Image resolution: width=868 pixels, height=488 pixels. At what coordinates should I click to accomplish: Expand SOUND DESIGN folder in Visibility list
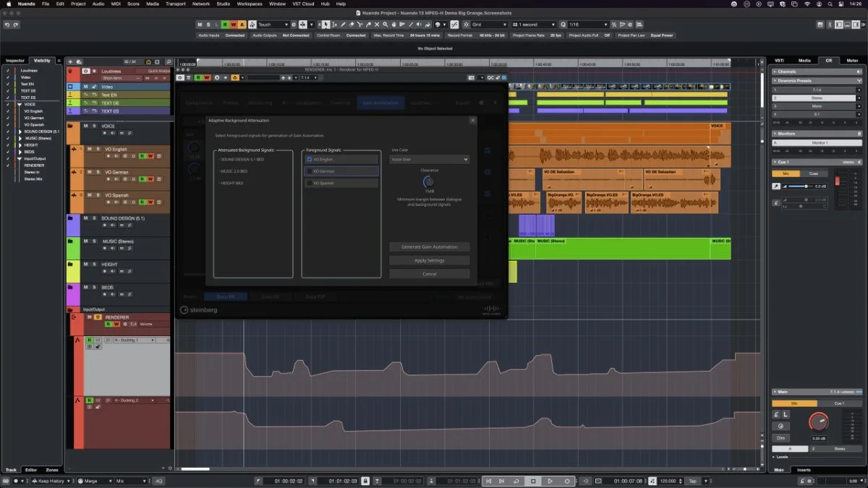tap(20, 132)
